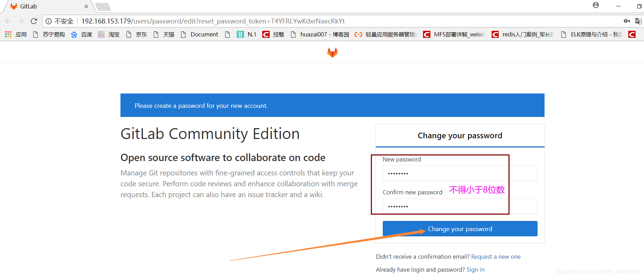Click the insecure site info icon
The height and width of the screenshot is (278, 644).
pos(49,21)
